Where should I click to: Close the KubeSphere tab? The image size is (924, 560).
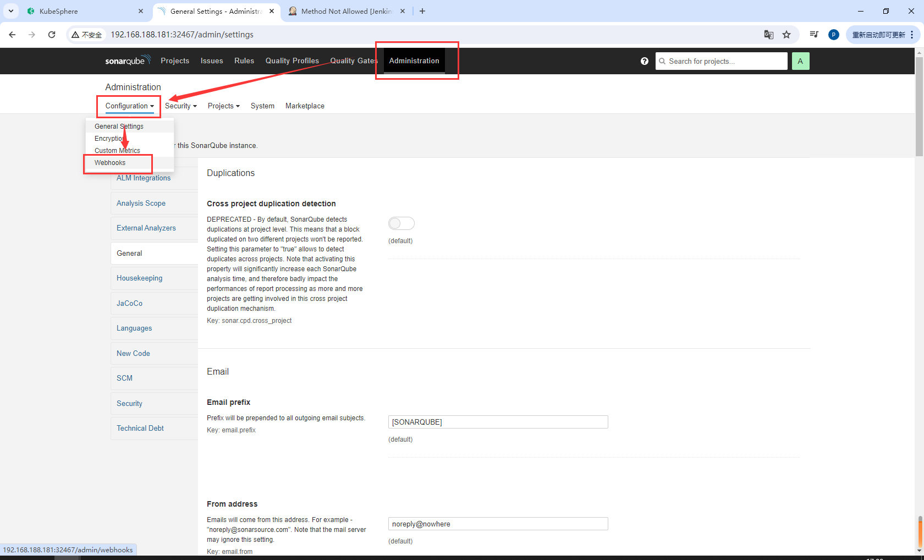tap(141, 11)
